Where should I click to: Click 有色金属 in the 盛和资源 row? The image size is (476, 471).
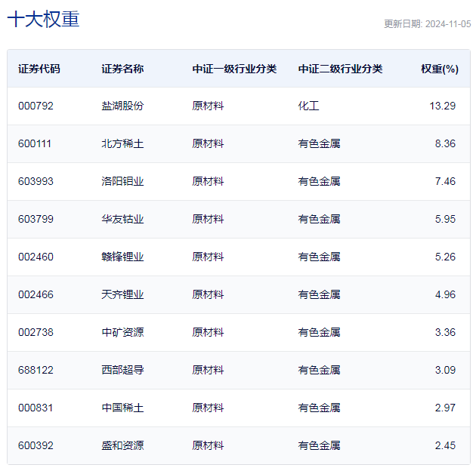pos(319,445)
